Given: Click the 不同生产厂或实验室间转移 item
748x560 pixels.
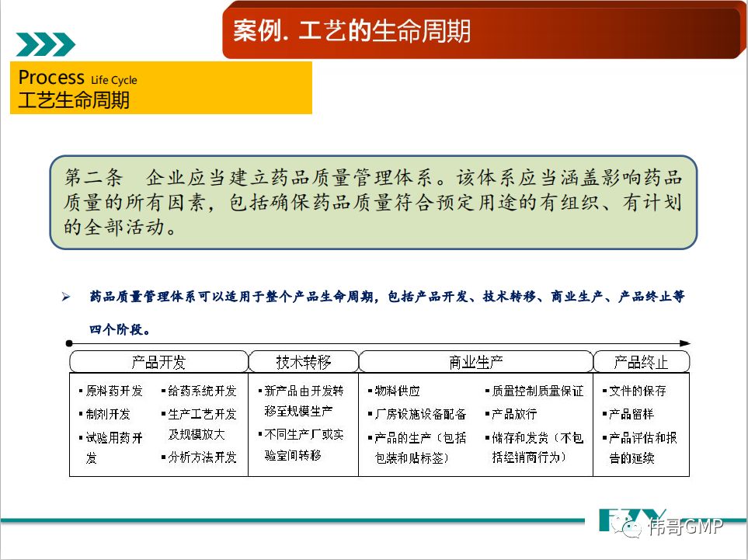Looking at the screenshot, I should tap(303, 445).
